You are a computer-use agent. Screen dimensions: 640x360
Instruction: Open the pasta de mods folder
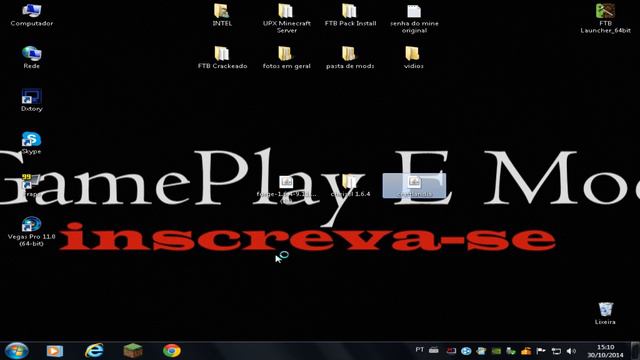pos(350,58)
